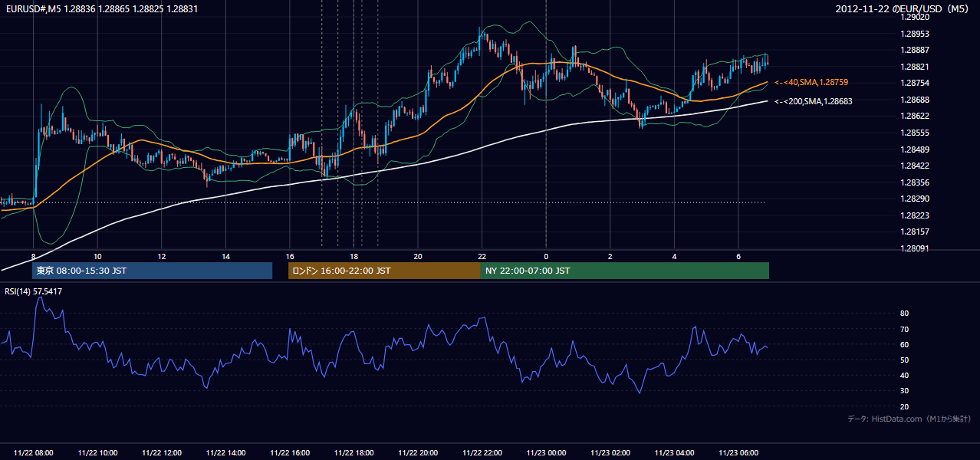Click the 1.28157 price axis label
Screen dimensions: 980x460
click(915, 232)
